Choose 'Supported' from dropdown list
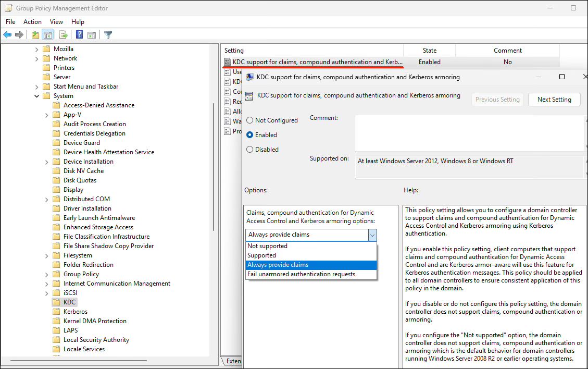Image resolution: width=588 pixels, height=369 pixels. tap(311, 255)
